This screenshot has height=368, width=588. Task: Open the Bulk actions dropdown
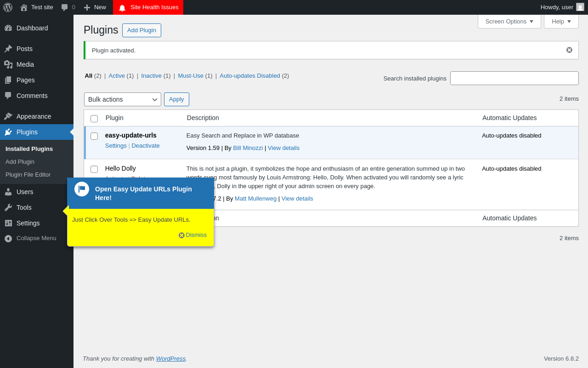[123, 99]
